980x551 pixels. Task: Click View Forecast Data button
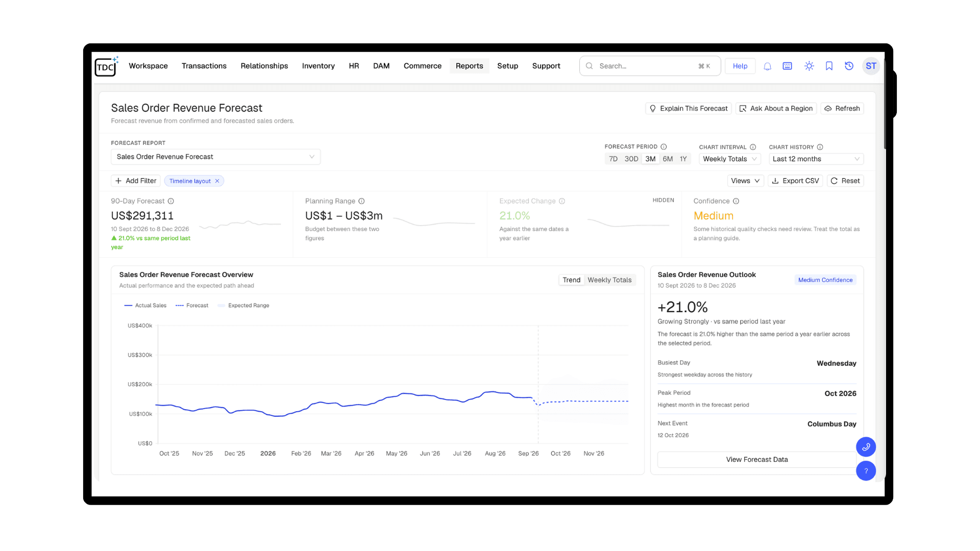click(757, 460)
